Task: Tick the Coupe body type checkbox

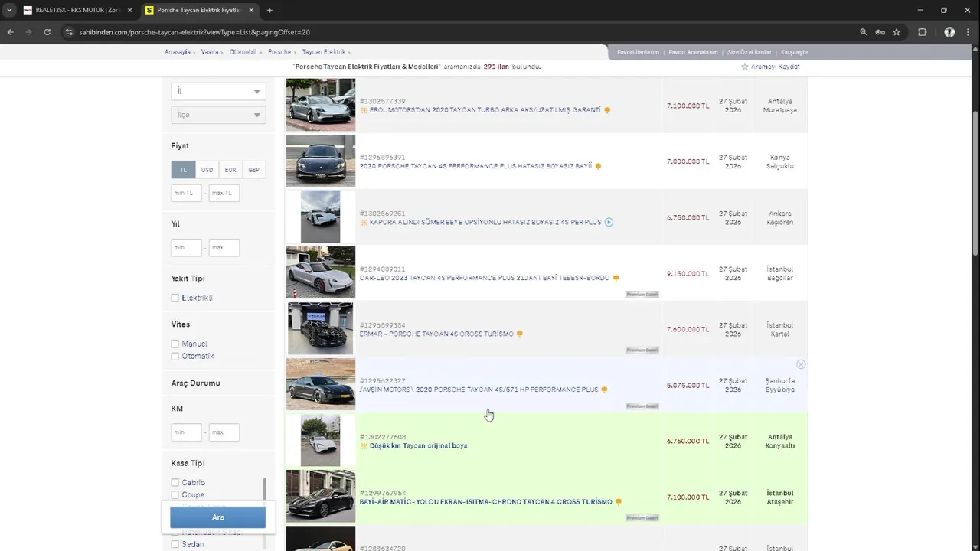Action: coord(175,494)
